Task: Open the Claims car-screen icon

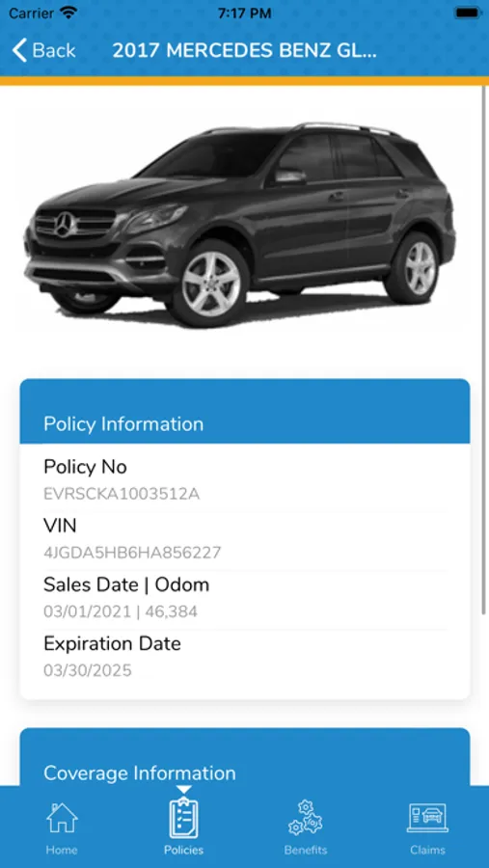Action: point(427,818)
